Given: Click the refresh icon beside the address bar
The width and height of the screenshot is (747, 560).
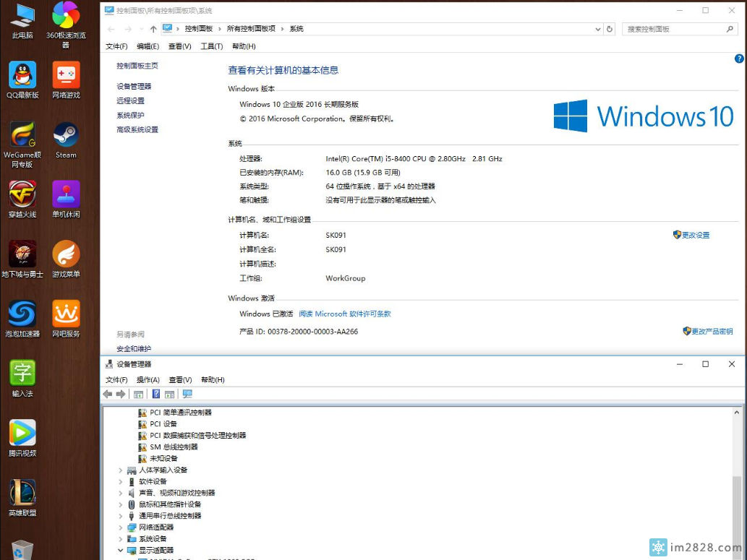Looking at the screenshot, I should (610, 29).
